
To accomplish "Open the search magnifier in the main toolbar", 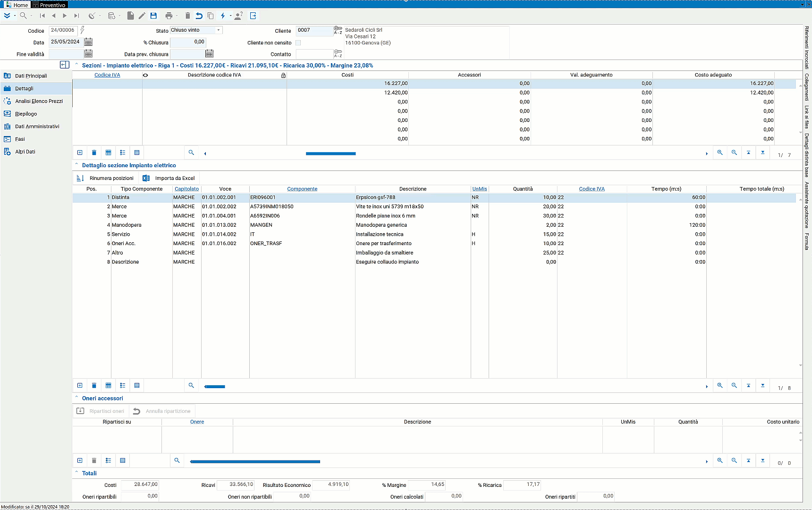I will [x=23, y=16].
